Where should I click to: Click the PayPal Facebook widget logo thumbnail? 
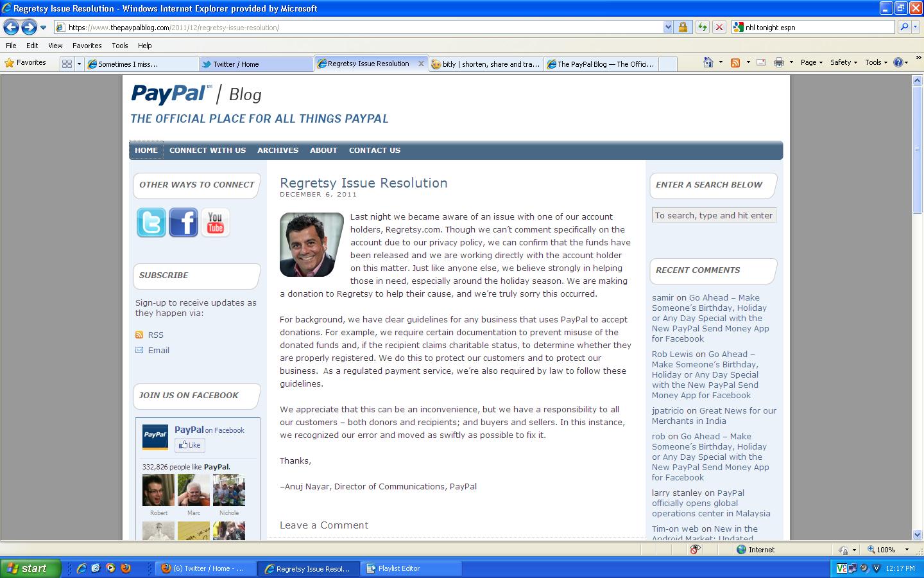pos(155,437)
